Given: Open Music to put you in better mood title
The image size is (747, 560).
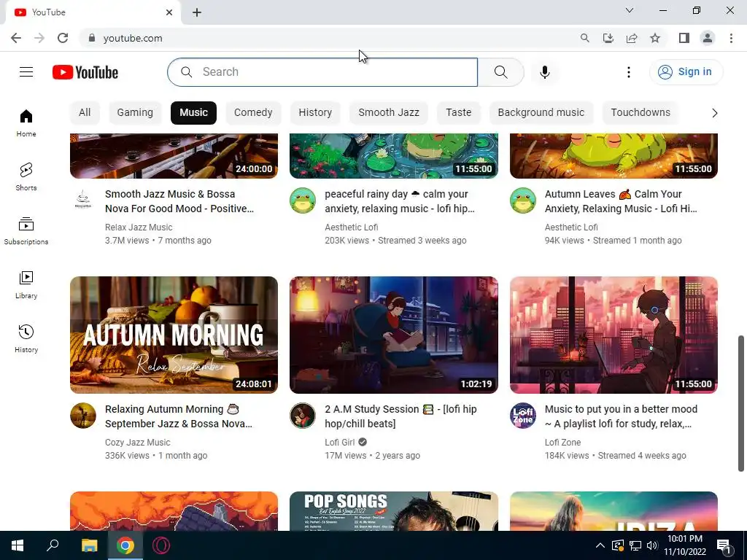Looking at the screenshot, I should tap(621, 416).
